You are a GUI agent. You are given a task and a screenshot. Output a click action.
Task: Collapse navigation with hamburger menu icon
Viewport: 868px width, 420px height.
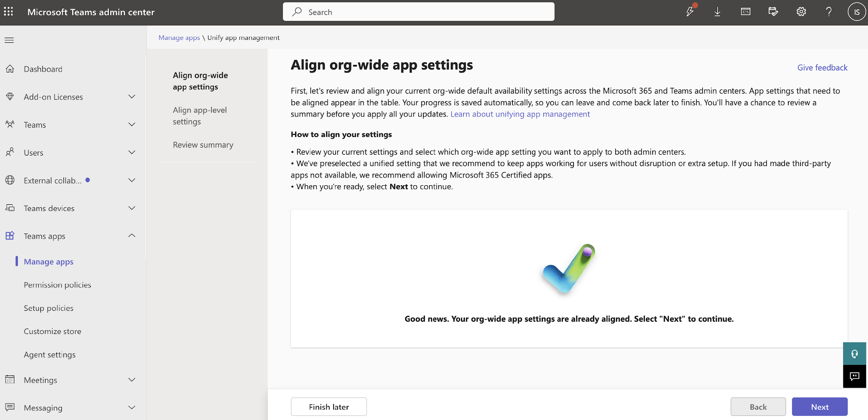tap(9, 40)
